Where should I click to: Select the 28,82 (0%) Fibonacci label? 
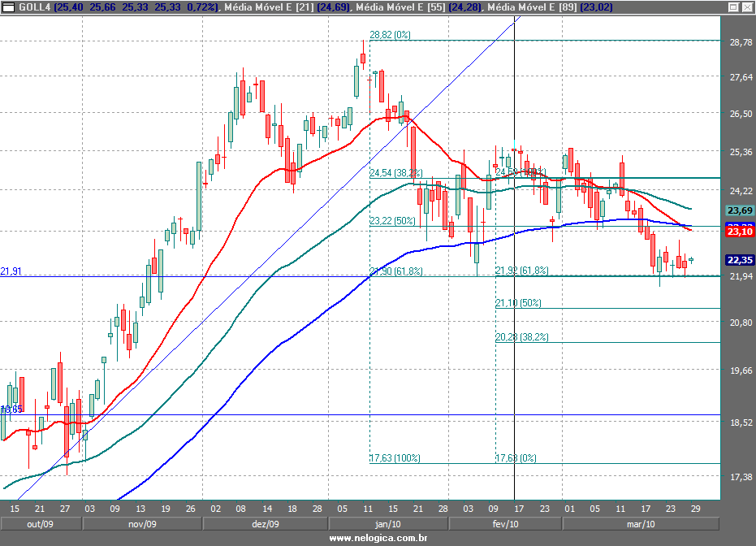tap(390, 35)
